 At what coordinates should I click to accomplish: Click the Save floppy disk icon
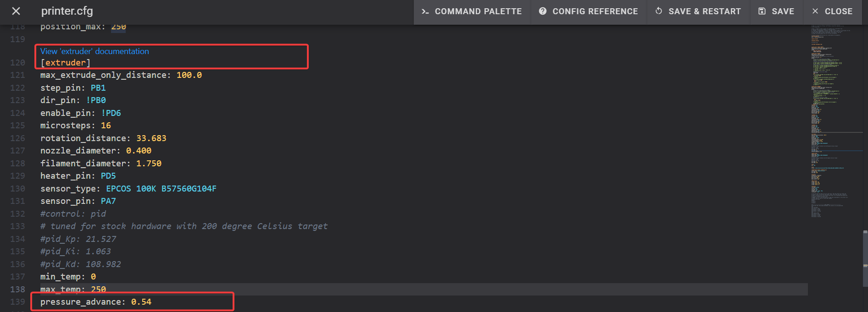click(x=762, y=11)
